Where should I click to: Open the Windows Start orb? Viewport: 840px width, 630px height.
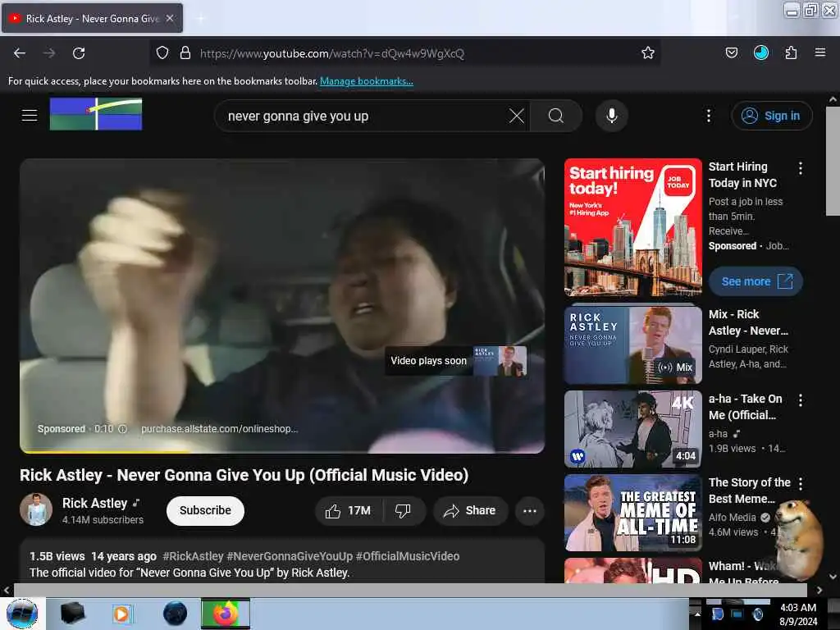click(22, 614)
